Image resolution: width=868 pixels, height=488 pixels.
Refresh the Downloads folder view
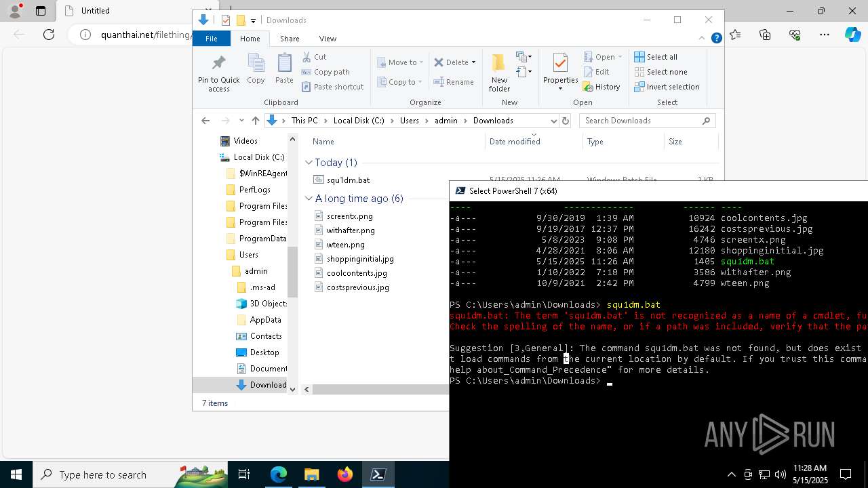[566, 121]
